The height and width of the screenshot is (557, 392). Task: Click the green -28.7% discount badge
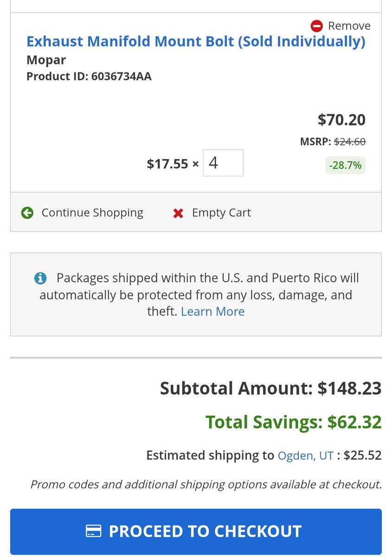tap(345, 165)
